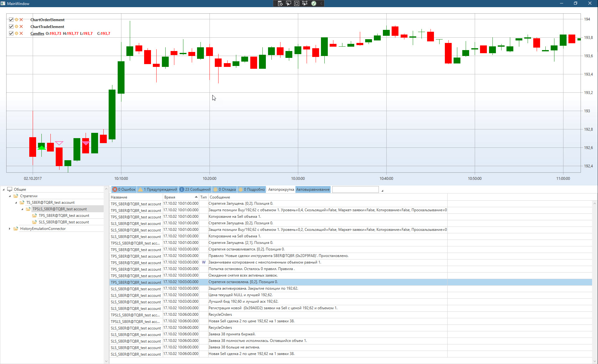Collapse the Стратегии tree node
Image resolution: width=598 pixels, height=364 pixels.
click(10, 196)
